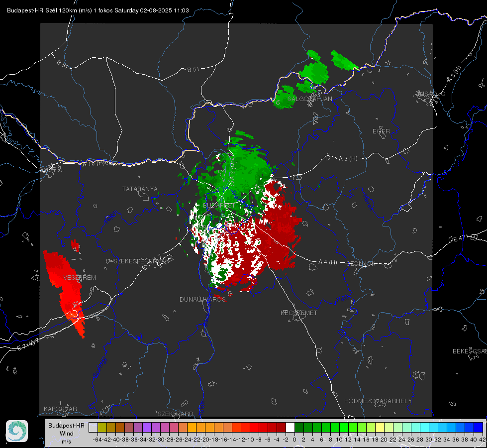This screenshot has width=487, height=448.
Task: Select the olive swatch between -64 and -42
Action: pos(102,427)
